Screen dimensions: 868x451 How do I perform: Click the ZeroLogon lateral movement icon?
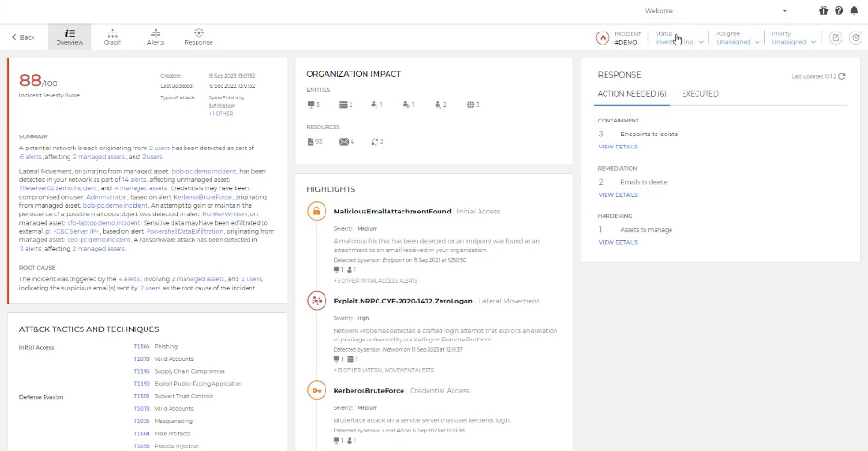coord(316,302)
